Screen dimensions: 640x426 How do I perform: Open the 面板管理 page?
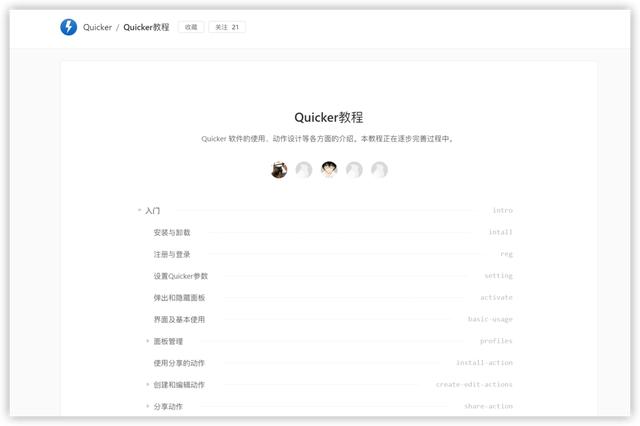point(168,341)
